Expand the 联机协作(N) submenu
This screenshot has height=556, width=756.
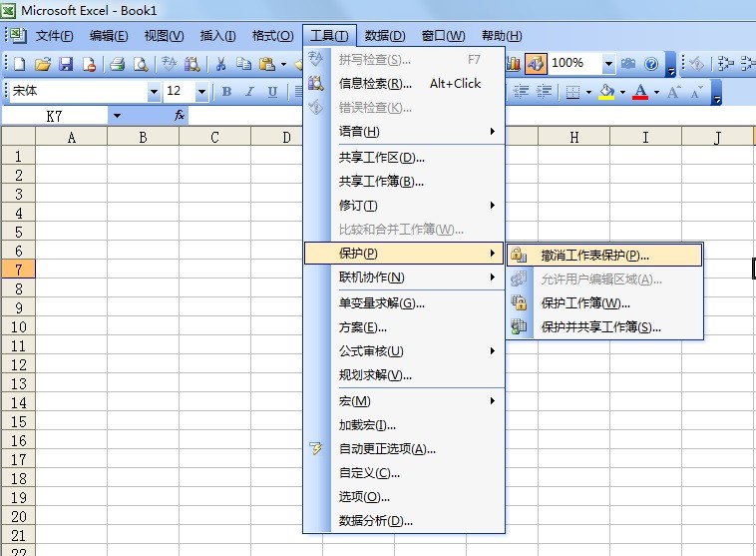404,278
